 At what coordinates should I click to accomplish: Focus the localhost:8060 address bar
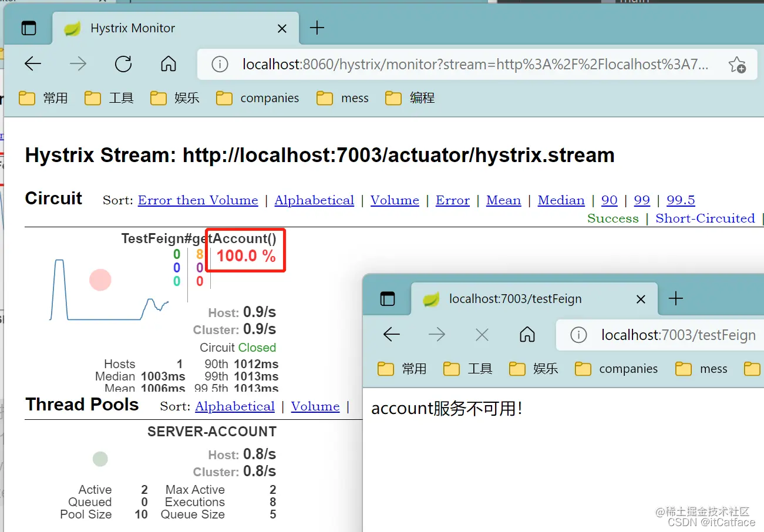476,64
